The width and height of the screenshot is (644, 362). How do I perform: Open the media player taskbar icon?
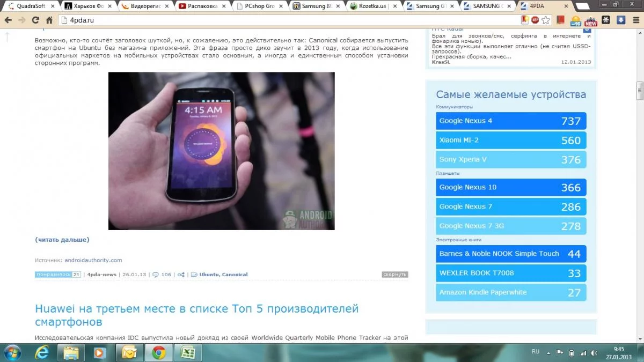[100, 352]
